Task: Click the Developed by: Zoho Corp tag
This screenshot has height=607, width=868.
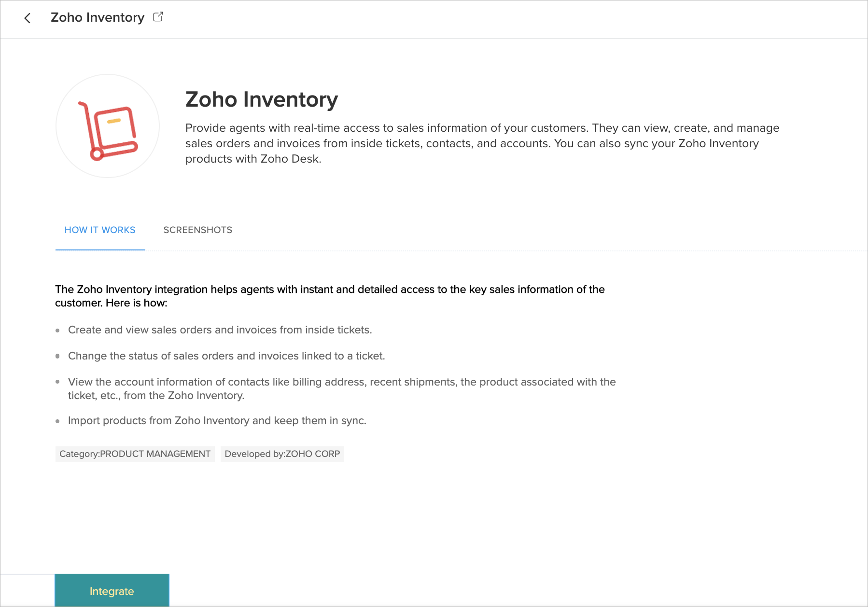Action: (x=282, y=454)
